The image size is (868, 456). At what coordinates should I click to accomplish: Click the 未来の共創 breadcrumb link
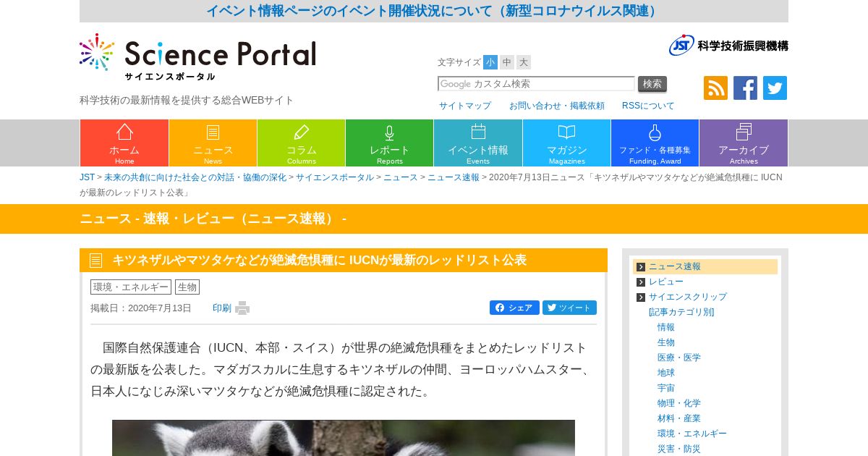tap(195, 177)
